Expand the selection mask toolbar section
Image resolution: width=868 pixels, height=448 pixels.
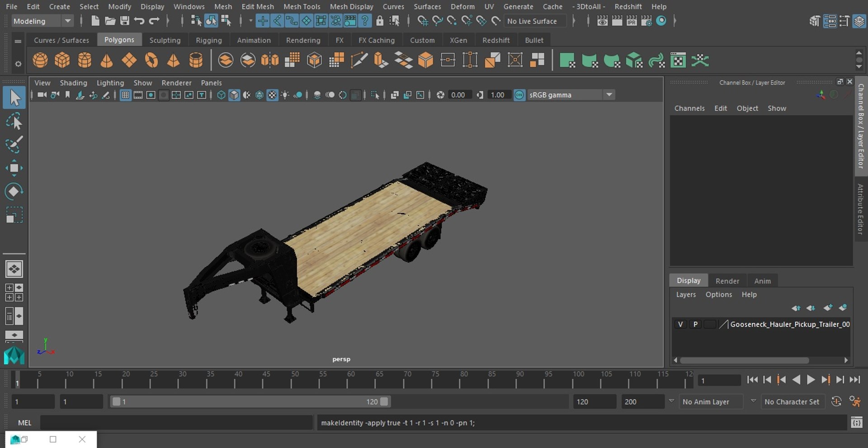click(250, 21)
